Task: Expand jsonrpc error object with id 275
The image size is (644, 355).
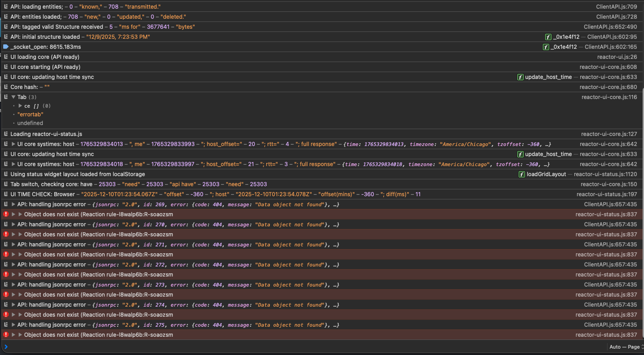Action: coord(13,325)
